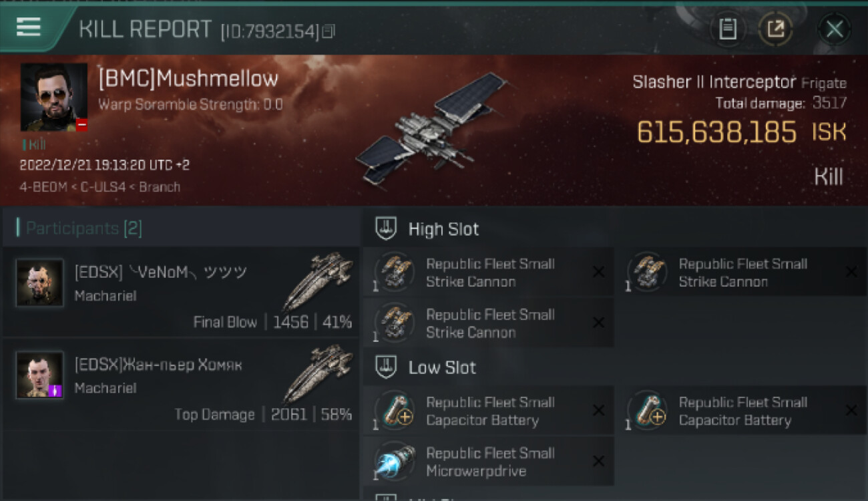Copy the kill report ID
Viewport: 868px width, 501px height.
pos(328,31)
